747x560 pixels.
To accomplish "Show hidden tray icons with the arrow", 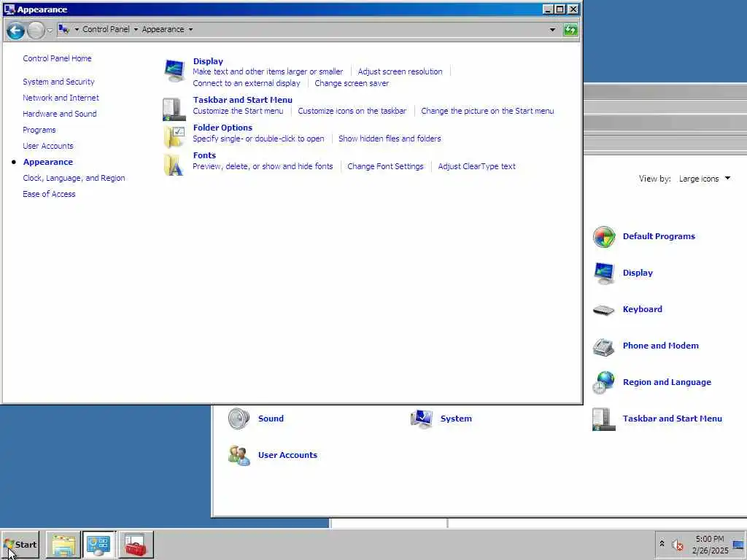I will point(662,544).
